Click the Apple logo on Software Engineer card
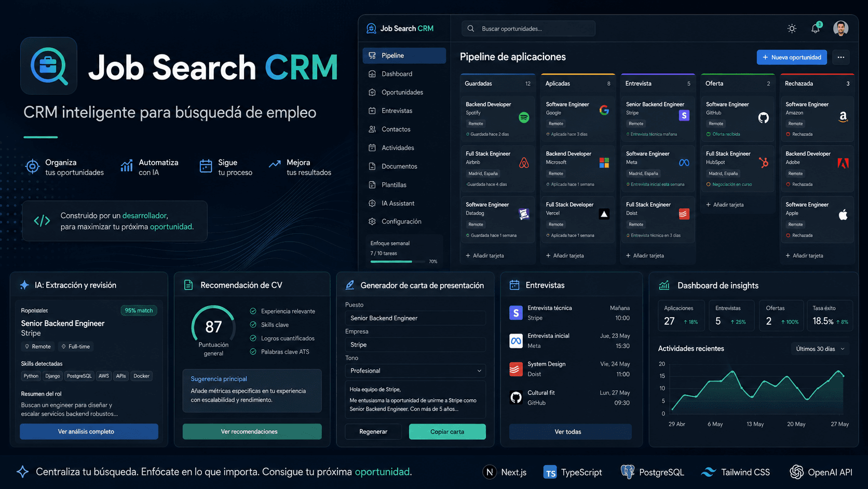This screenshot has width=868, height=489. pos(843,214)
